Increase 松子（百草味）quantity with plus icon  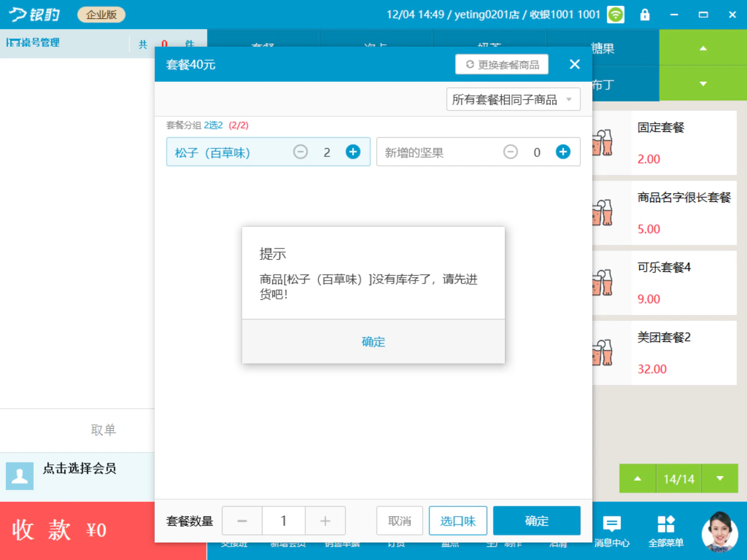tap(353, 152)
